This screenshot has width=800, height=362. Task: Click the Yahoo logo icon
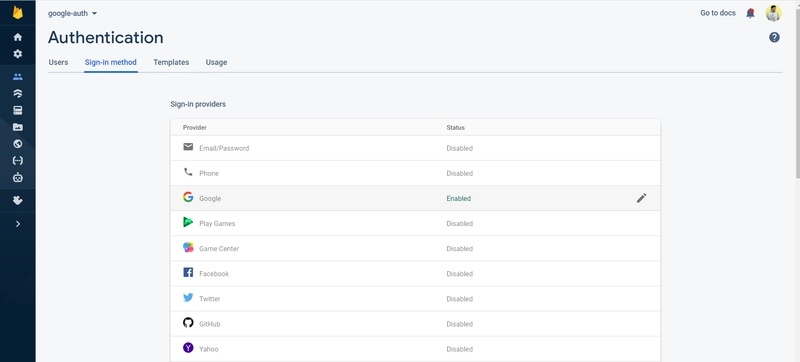point(188,348)
